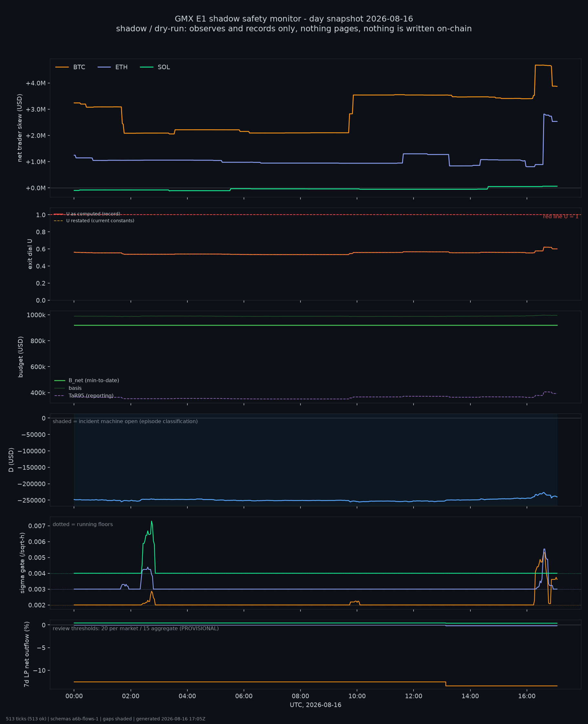Click the "−10" LP outflow tick
The width and height of the screenshot is (588, 724).
[39, 671]
